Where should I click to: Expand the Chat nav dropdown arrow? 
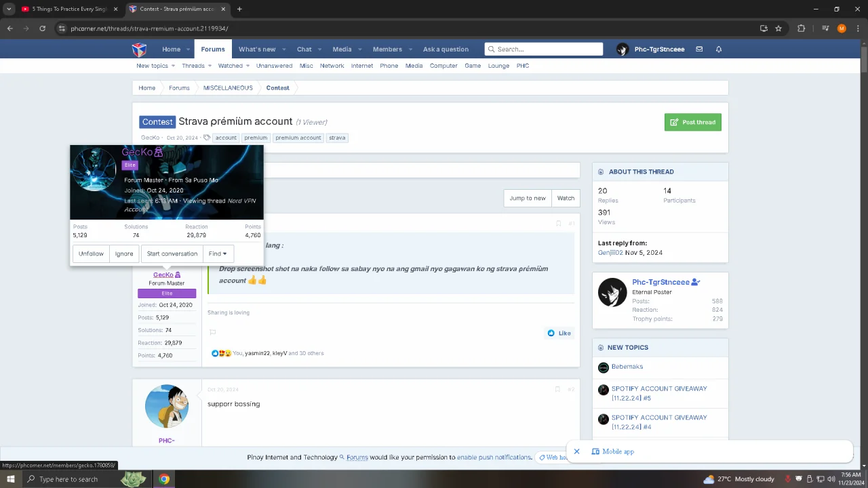click(x=319, y=49)
